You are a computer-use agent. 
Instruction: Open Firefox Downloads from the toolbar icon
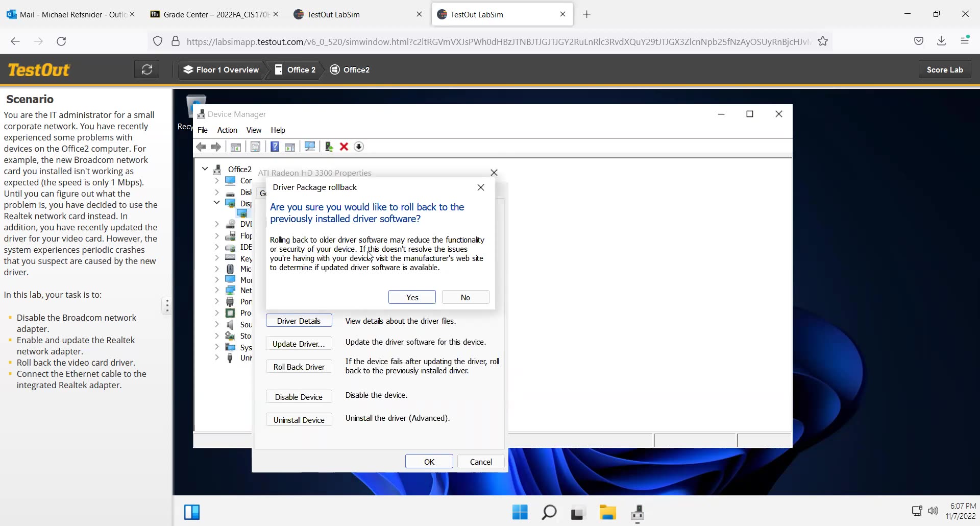(942, 41)
